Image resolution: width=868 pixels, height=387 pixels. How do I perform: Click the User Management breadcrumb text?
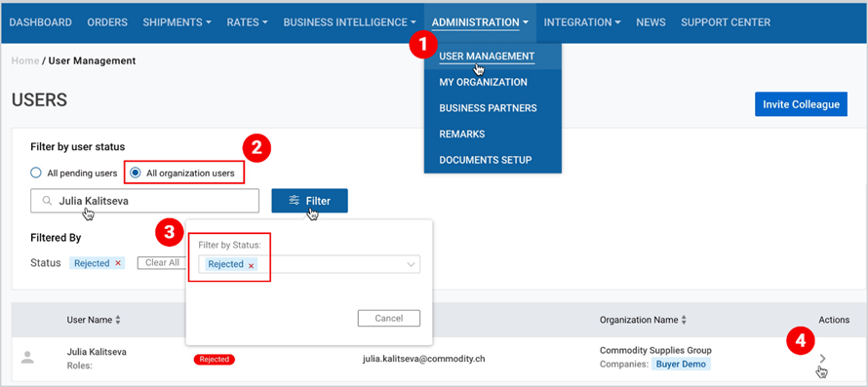(92, 60)
